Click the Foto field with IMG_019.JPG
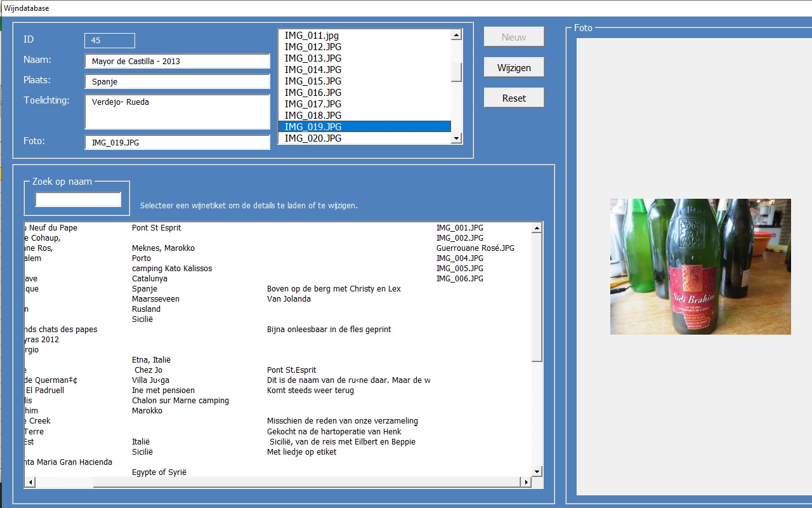 (178, 142)
